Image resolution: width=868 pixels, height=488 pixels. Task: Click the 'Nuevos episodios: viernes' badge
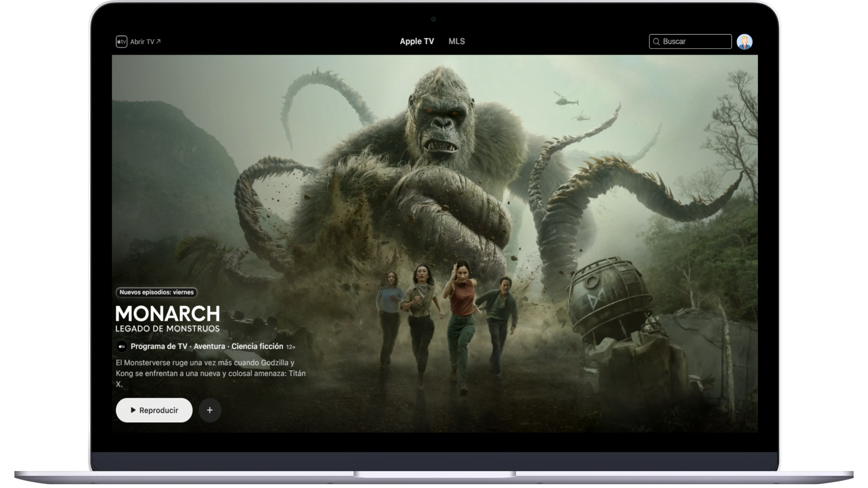156,292
